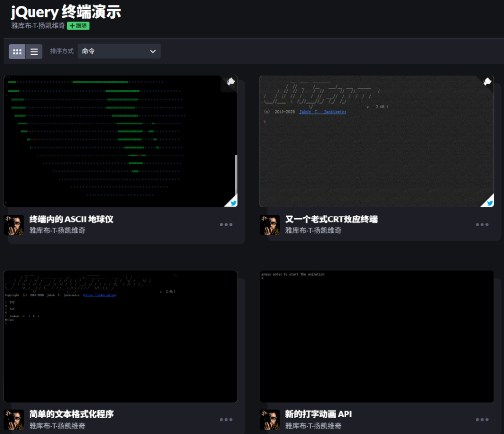Open the 简单的文本格式化程序 preview thumbnail
The width and height of the screenshot is (504, 434).
pyautogui.click(x=121, y=336)
